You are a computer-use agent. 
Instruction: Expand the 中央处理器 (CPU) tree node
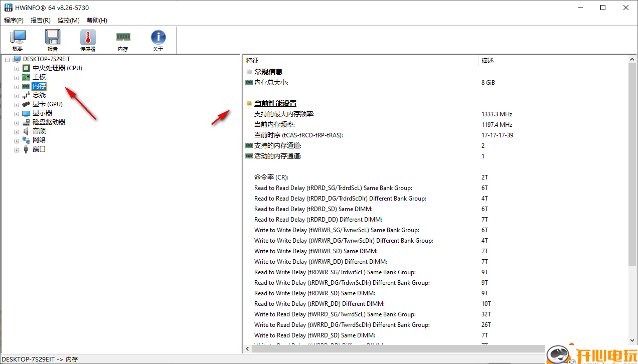point(16,68)
